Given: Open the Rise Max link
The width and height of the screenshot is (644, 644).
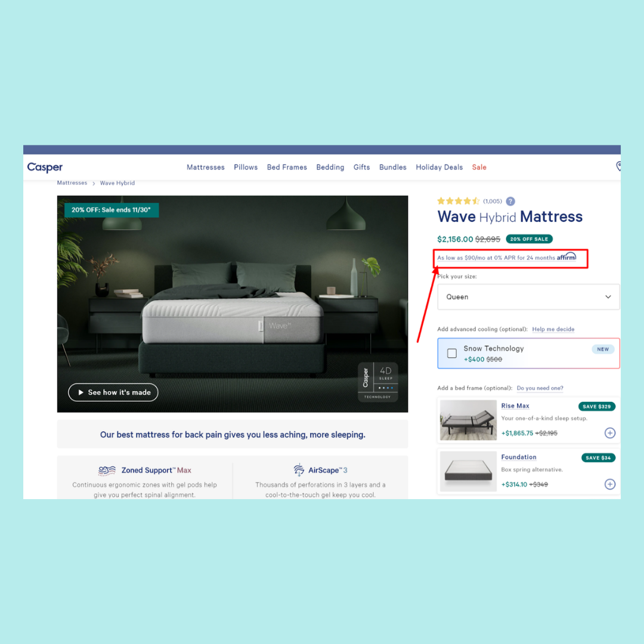Looking at the screenshot, I should tap(515, 406).
